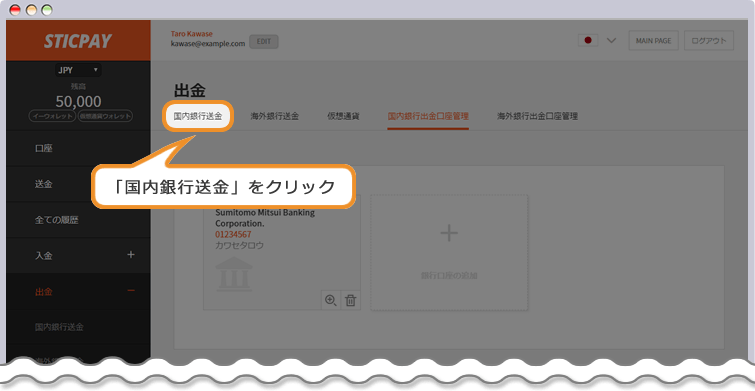
Task: Go to MAIN PAGE
Action: pos(653,41)
